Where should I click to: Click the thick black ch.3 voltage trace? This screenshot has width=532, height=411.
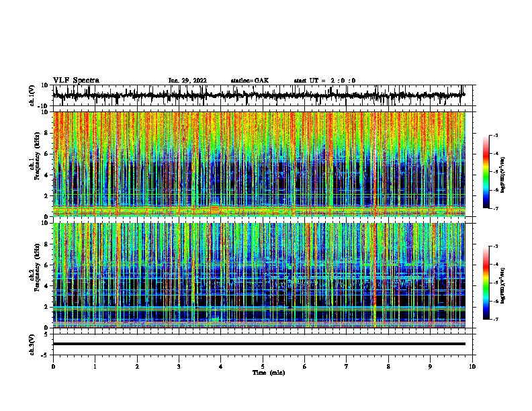tap(259, 344)
